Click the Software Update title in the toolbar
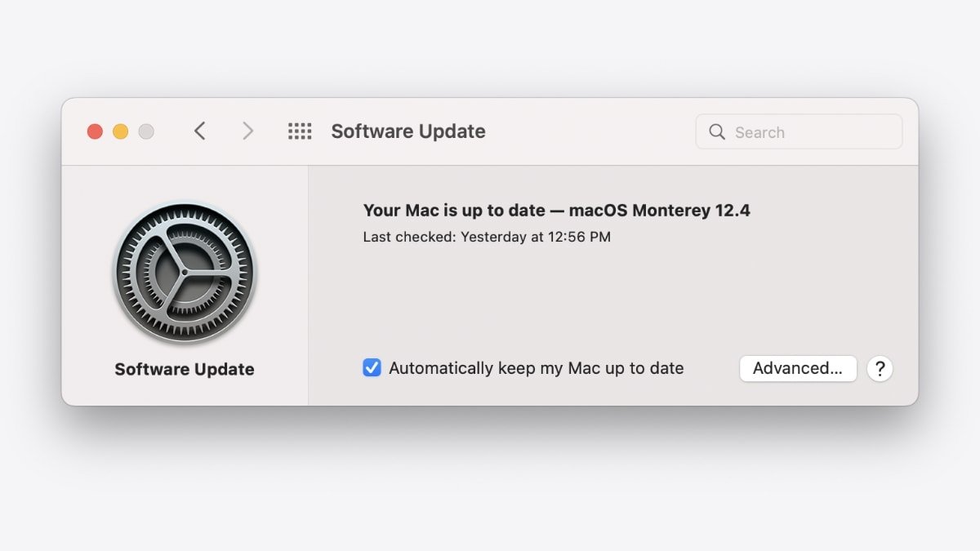The height and width of the screenshot is (551, 980). (408, 131)
